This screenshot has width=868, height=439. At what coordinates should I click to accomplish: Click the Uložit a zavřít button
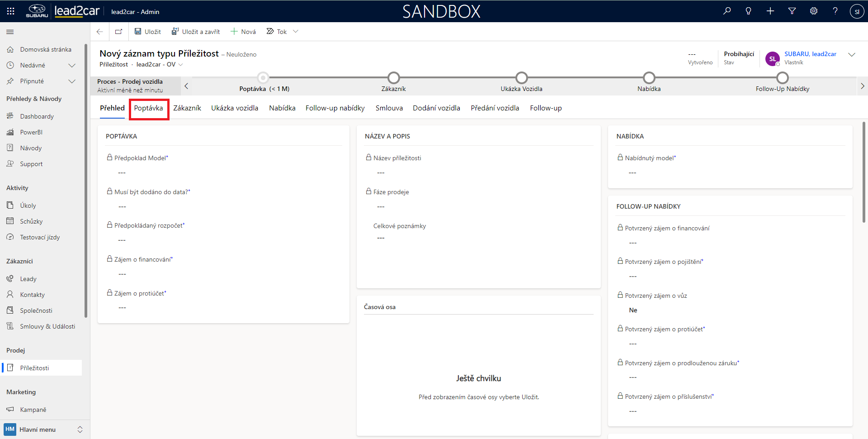click(196, 32)
